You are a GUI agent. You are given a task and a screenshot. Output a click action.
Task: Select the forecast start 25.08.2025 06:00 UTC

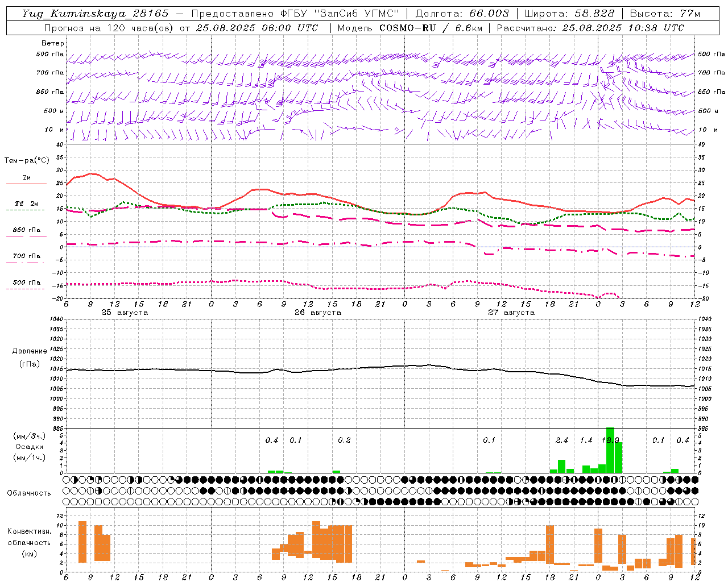[257, 28]
